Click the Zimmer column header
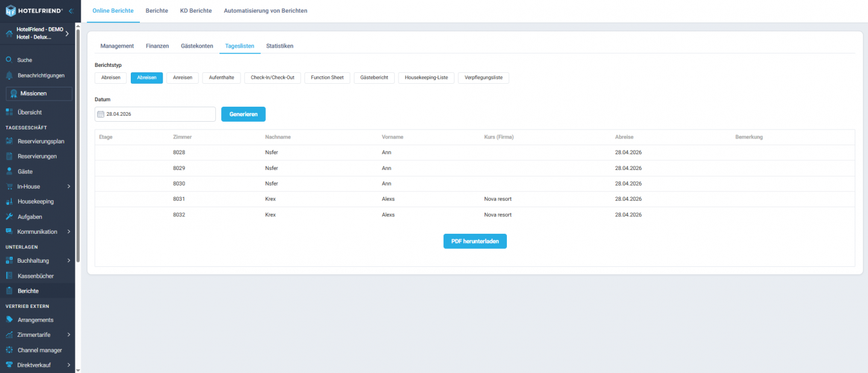This screenshot has width=868, height=373. coord(182,137)
